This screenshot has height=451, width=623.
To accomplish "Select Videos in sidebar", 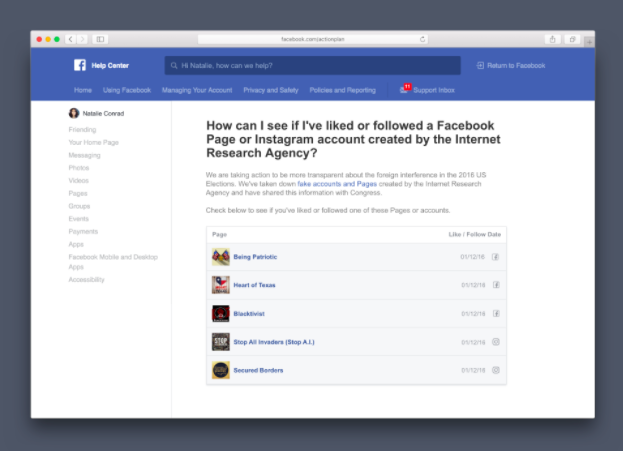I will 79,180.
